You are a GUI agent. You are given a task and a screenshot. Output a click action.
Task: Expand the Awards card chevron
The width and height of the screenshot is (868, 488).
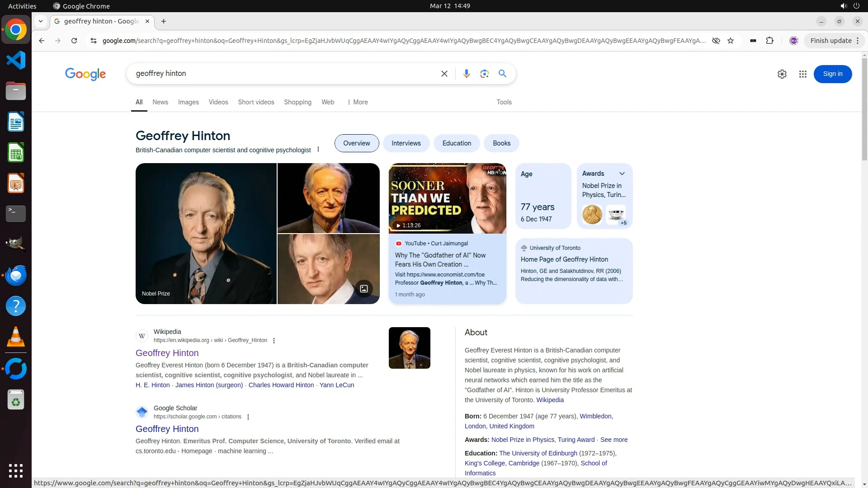coord(622,174)
